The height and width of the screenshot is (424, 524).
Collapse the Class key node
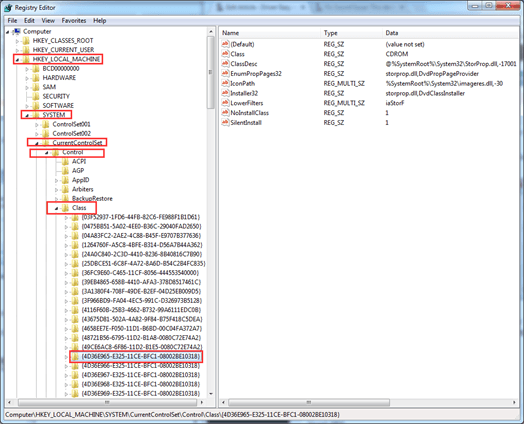click(x=56, y=208)
